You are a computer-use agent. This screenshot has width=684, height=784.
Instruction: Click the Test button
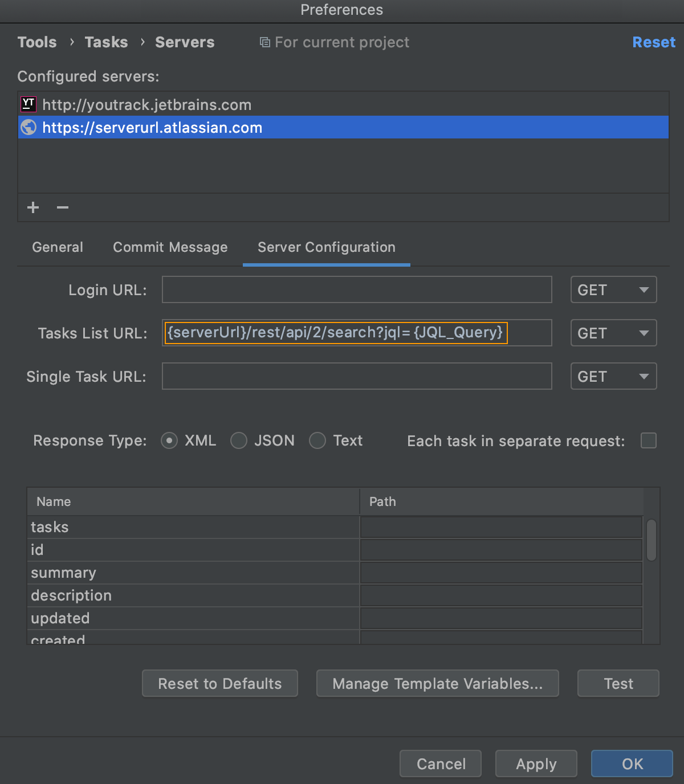(618, 683)
